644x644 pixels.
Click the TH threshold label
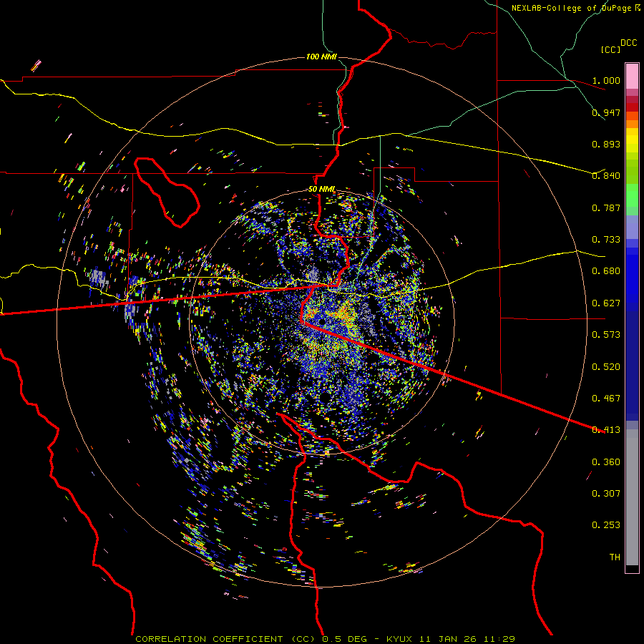click(615, 557)
